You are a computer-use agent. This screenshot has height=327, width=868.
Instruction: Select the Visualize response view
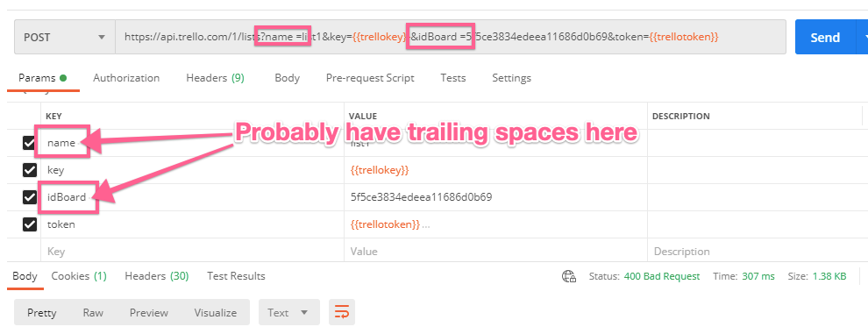[216, 313]
